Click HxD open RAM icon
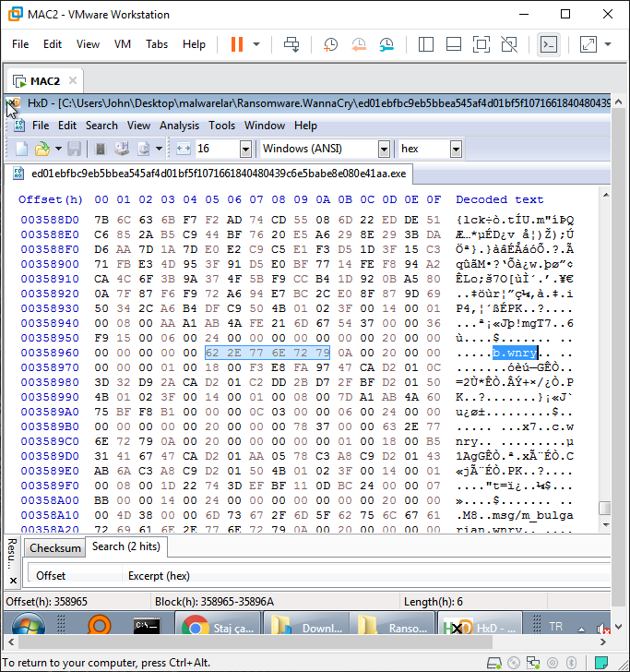The image size is (630, 672). (100, 149)
